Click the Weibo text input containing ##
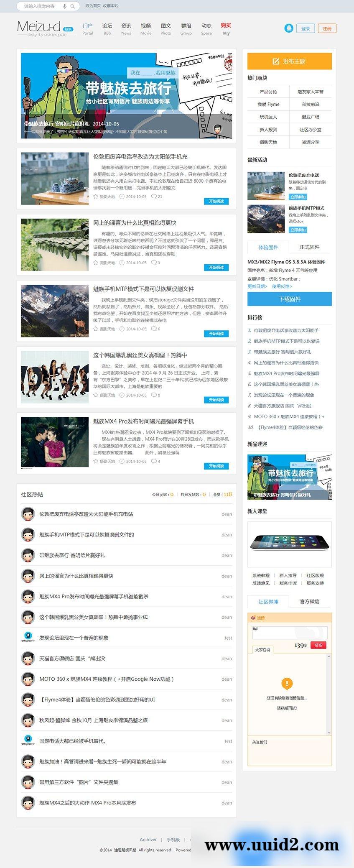Viewport: 354px width, 868px height. (x=290, y=632)
